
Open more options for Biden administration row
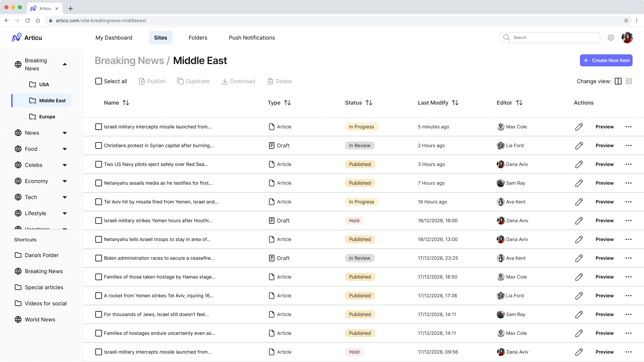(628, 258)
